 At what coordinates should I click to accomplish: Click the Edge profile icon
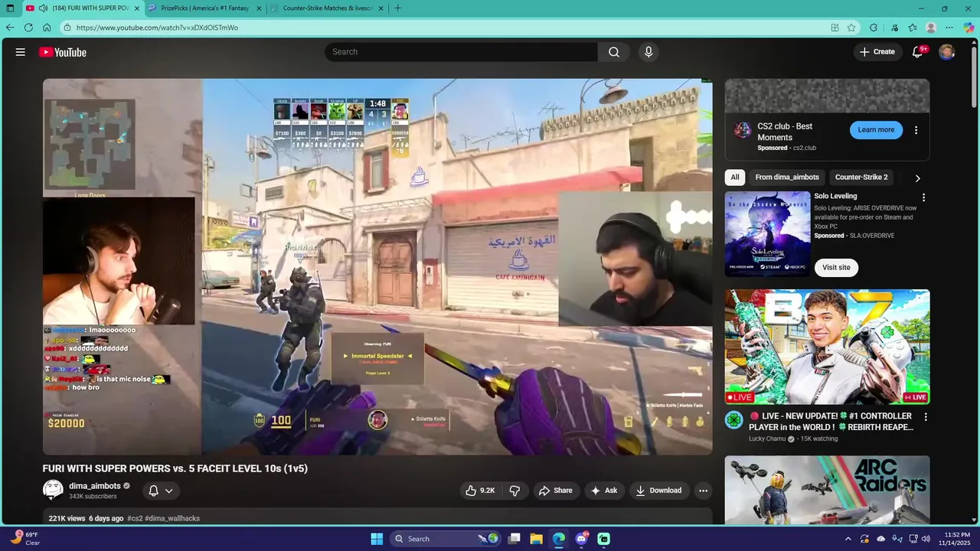click(931, 28)
